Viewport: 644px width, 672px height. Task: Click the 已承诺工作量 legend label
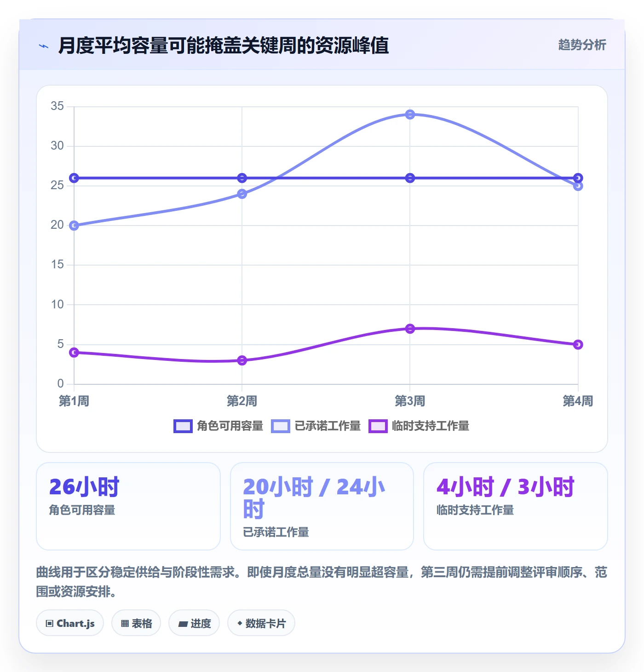tap(328, 426)
